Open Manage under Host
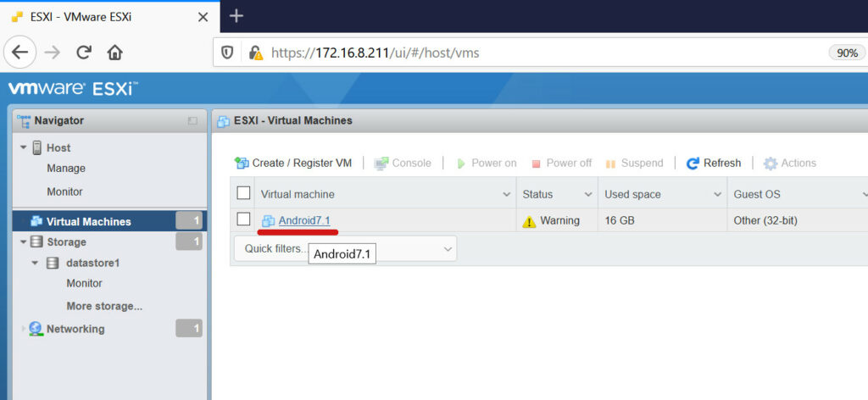Viewport: 868px width, 400px height. click(x=66, y=168)
